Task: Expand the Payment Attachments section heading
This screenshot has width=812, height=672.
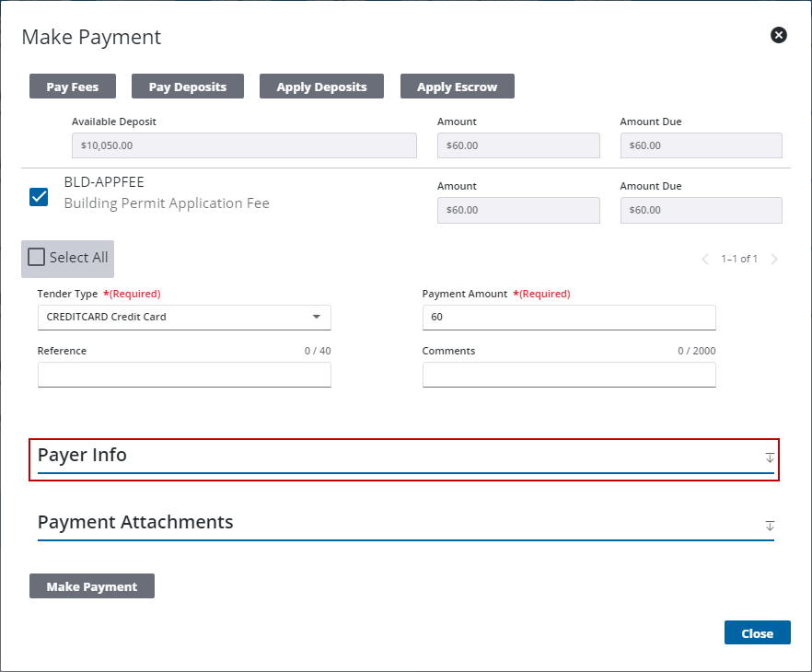Action: (x=135, y=522)
